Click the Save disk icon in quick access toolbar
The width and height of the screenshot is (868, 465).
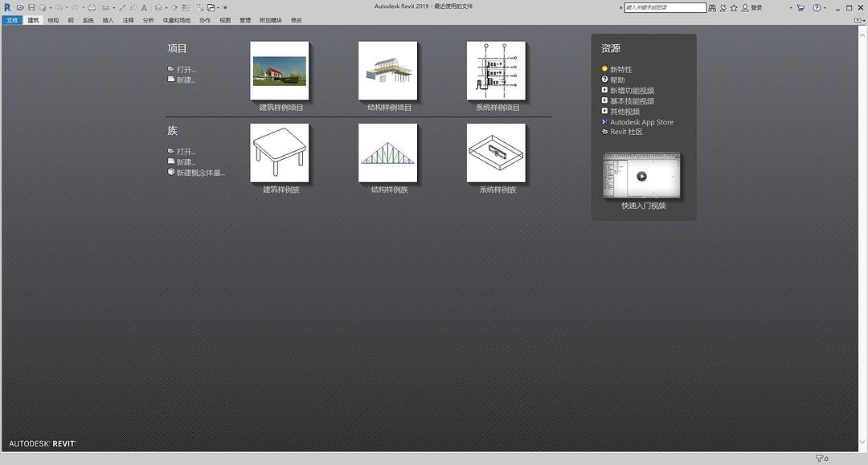[31, 7]
